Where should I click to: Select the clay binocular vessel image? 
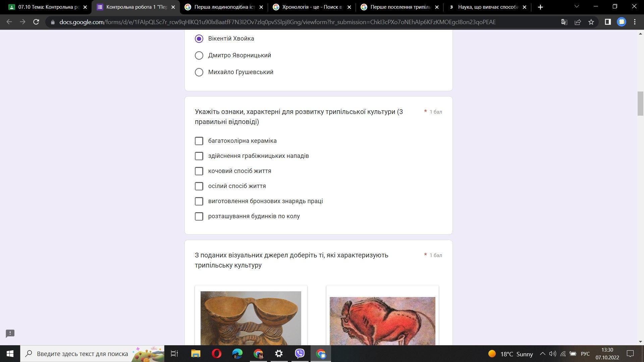251,318
